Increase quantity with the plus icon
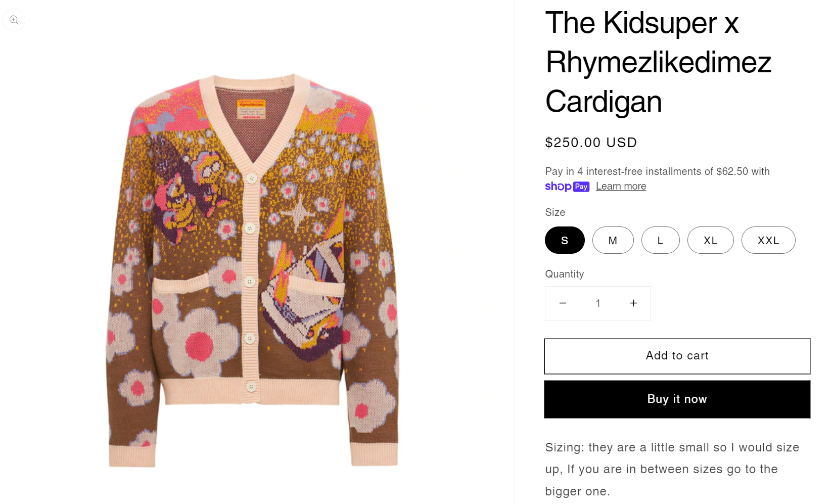Viewport: 832px width, 504px height. coord(633,303)
